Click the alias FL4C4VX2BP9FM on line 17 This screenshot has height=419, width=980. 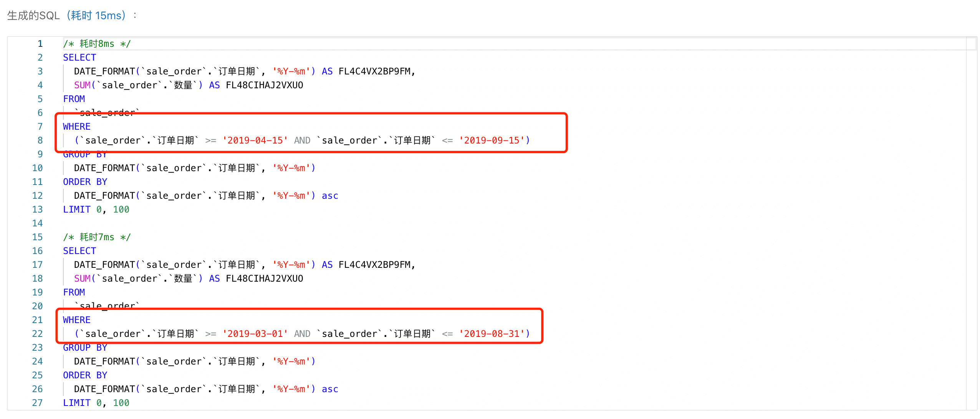pyautogui.click(x=374, y=265)
